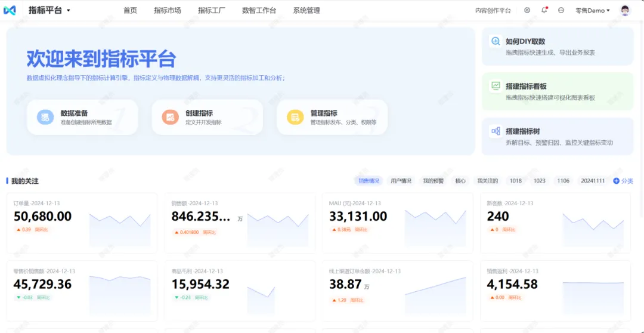The height and width of the screenshot is (333, 644).
Task: Open the 指标工厂 menu
Action: [212, 11]
